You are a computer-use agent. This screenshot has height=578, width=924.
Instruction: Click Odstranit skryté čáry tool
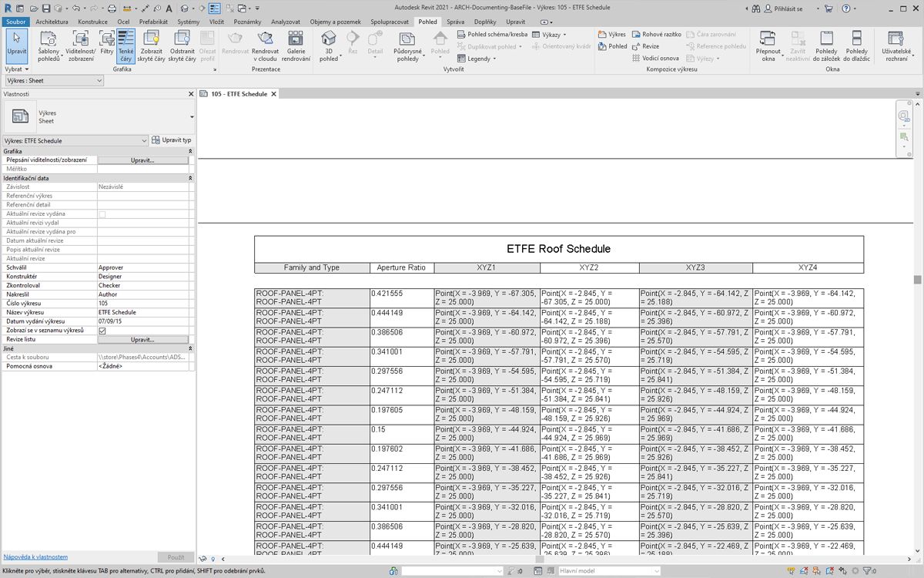[x=182, y=46]
